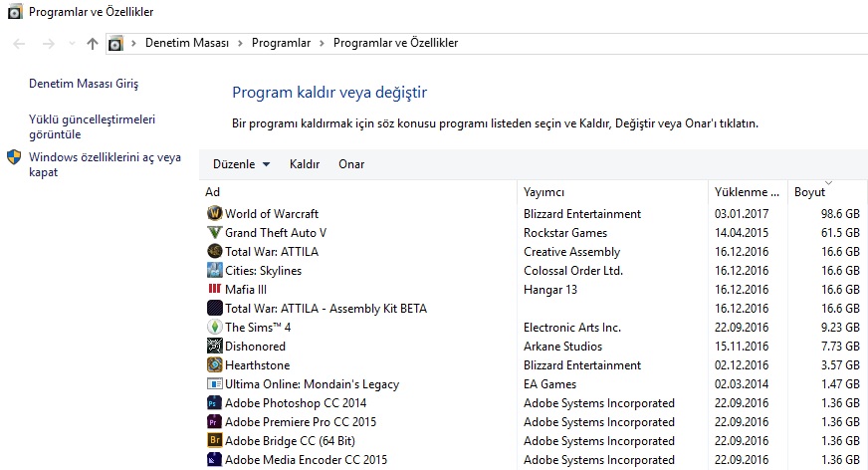868x470 pixels.
Task: Click the Ultima Online icon
Action: coord(214,383)
